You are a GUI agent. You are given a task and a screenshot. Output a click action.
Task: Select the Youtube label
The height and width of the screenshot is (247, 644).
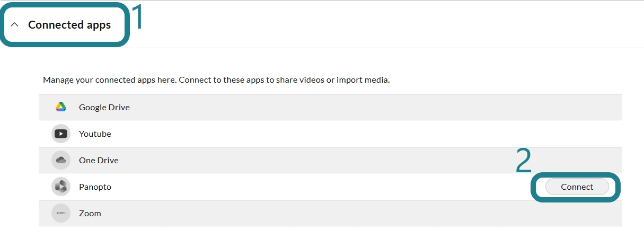tap(95, 134)
